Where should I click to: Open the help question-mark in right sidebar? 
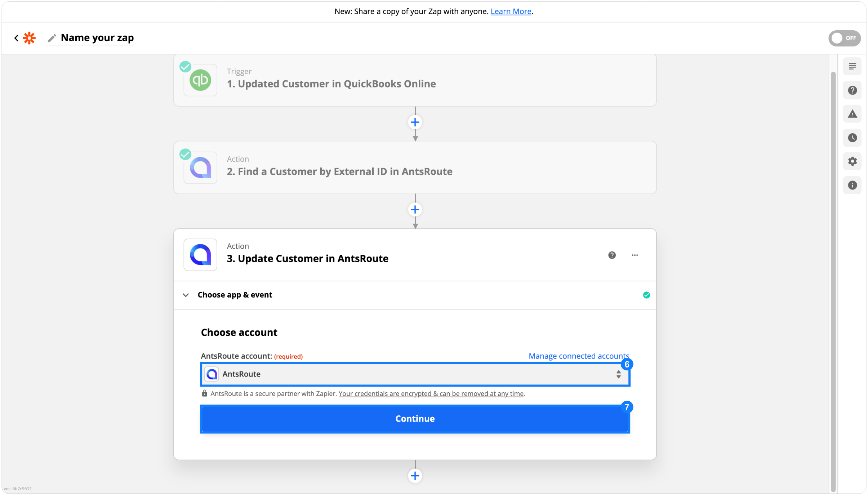pos(852,90)
